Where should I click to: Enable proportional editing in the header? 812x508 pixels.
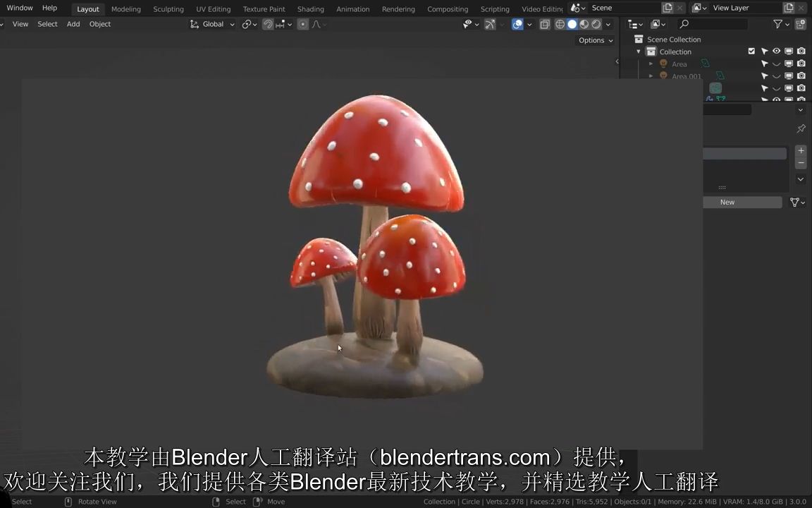pyautogui.click(x=302, y=24)
